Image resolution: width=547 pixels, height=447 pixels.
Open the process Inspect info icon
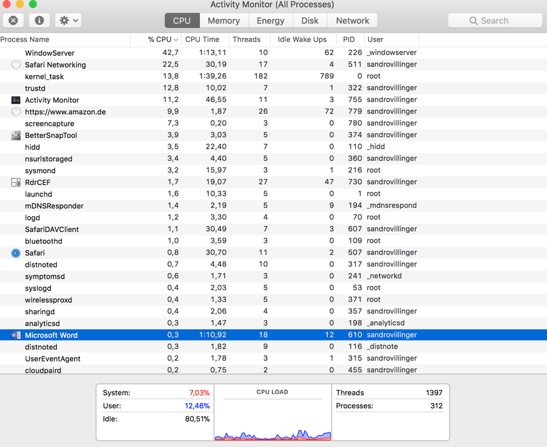[x=39, y=21]
